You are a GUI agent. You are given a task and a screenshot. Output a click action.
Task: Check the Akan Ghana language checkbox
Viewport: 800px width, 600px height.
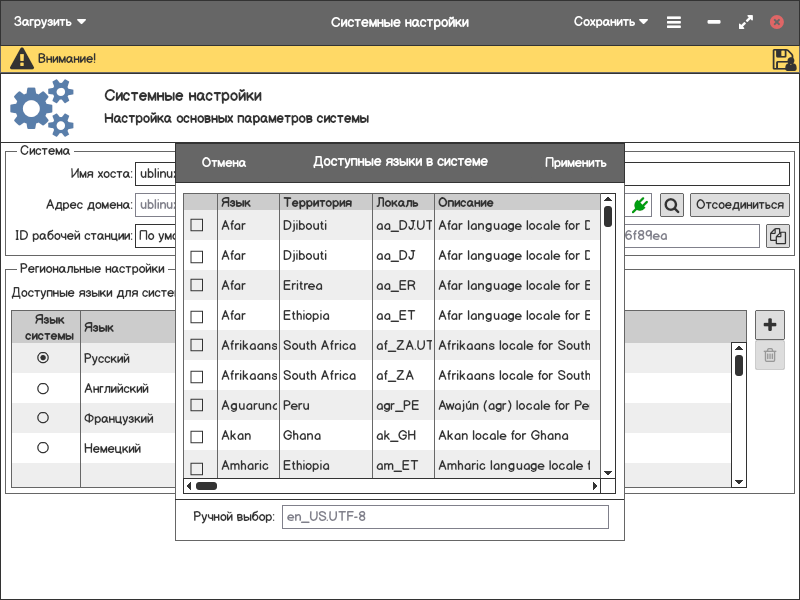[x=197, y=436]
